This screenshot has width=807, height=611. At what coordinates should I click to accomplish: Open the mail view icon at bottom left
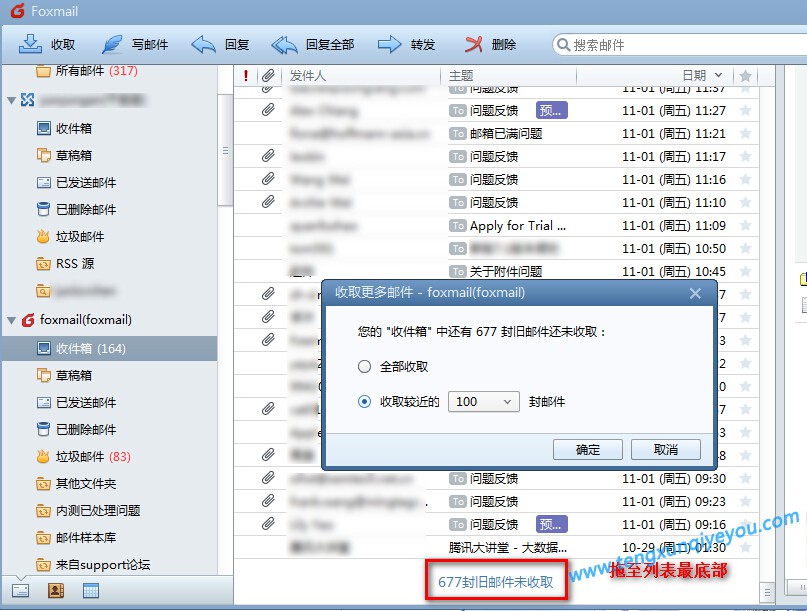click(21, 590)
